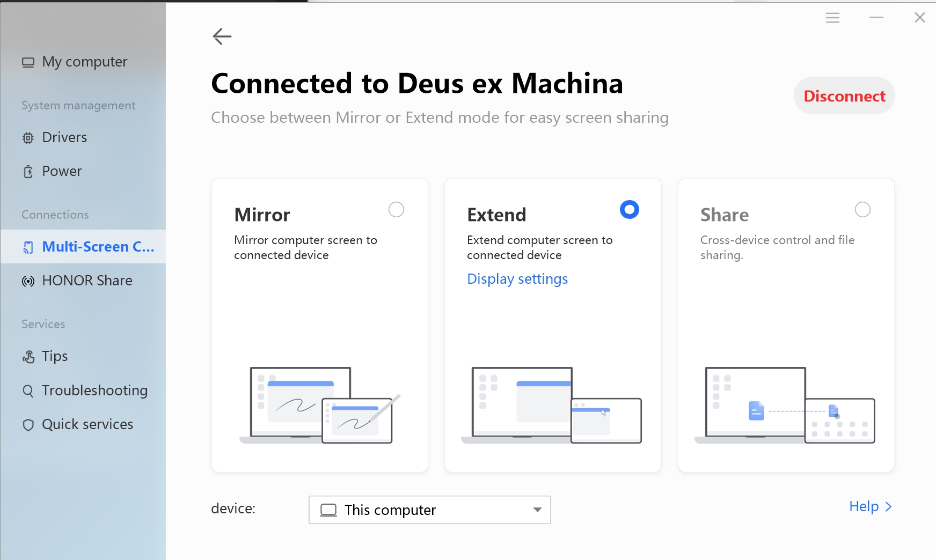Click the 'Connections' section label
Image resolution: width=936 pixels, height=560 pixels.
pyautogui.click(x=55, y=215)
